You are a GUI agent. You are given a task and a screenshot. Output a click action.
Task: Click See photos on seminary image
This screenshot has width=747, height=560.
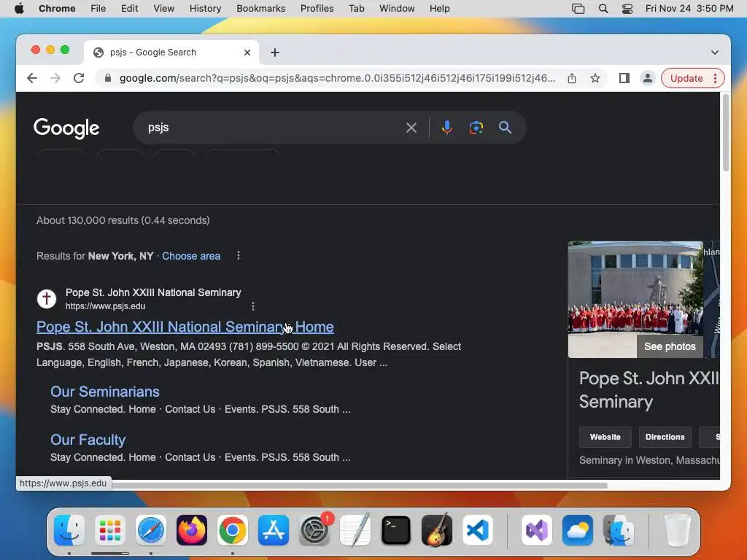point(670,346)
